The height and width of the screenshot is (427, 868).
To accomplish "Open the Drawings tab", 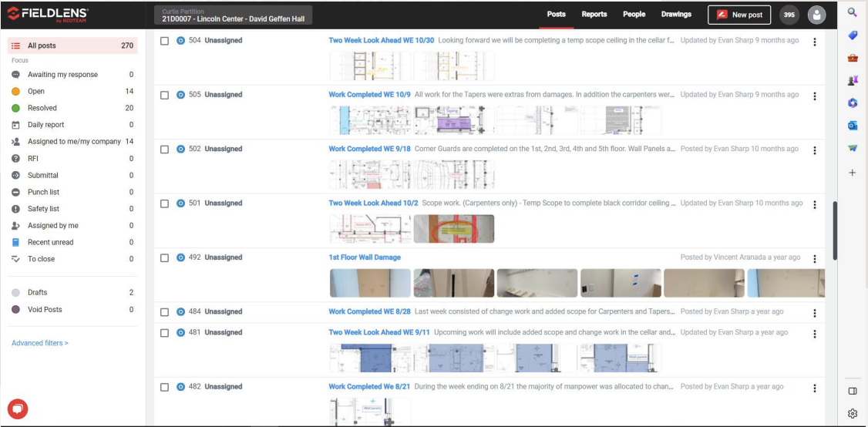I will (x=676, y=15).
